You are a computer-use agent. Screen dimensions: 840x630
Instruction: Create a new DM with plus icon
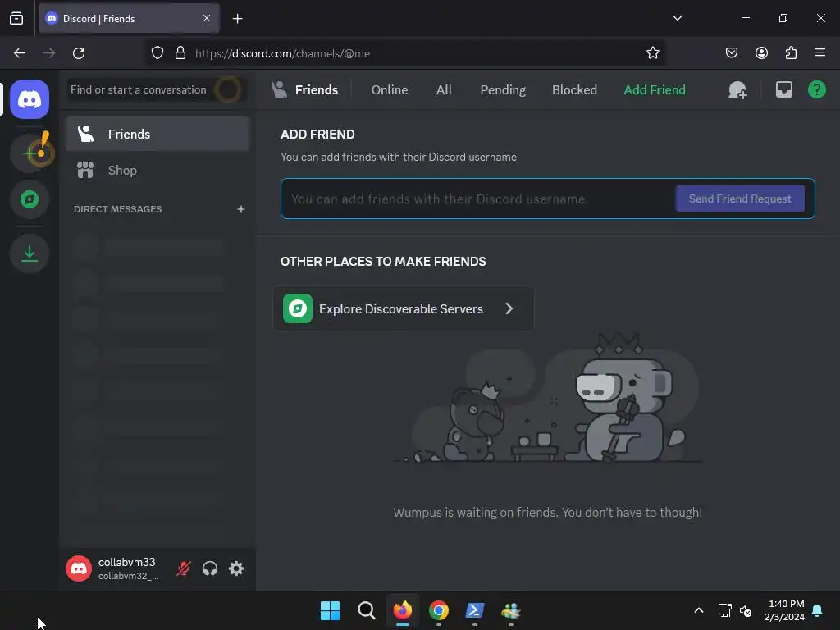[241, 209]
